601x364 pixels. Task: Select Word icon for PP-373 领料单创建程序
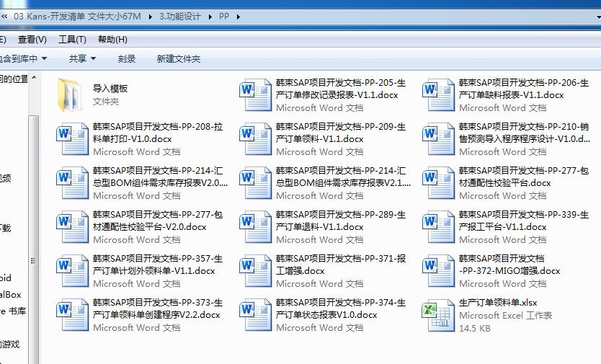click(x=73, y=315)
